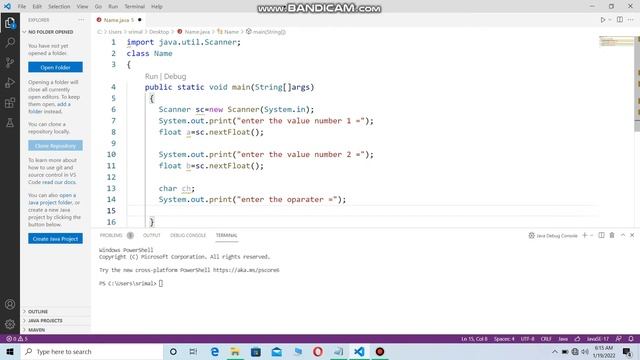Click the Java thumbs-up status icon

577,339
